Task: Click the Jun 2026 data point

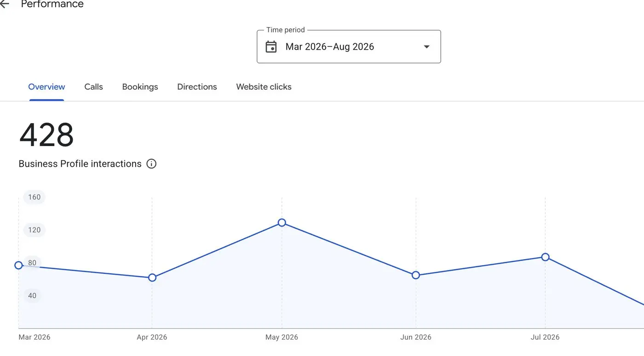Action: pyautogui.click(x=416, y=275)
